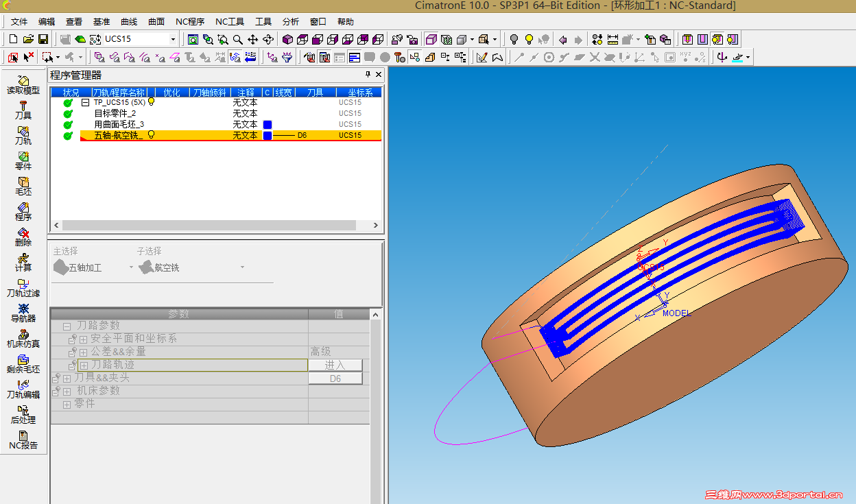Screen dimensions: 856x504
Task: Click the purple shaded cube view icon
Action: point(287,39)
